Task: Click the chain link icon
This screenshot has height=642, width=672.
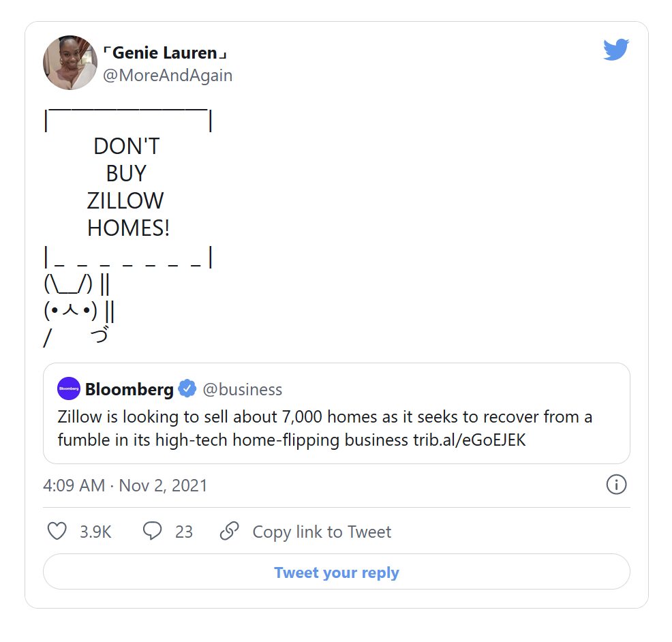Action: click(x=230, y=531)
